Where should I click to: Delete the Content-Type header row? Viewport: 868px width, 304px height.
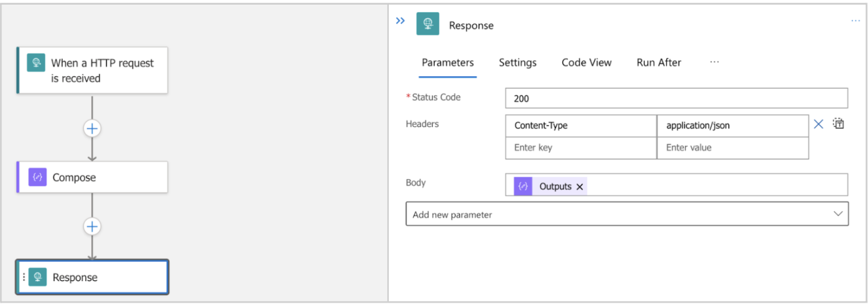[819, 124]
